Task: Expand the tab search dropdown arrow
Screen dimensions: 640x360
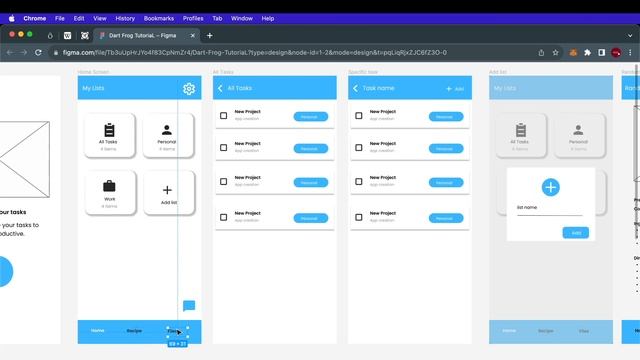Action: [x=630, y=36]
